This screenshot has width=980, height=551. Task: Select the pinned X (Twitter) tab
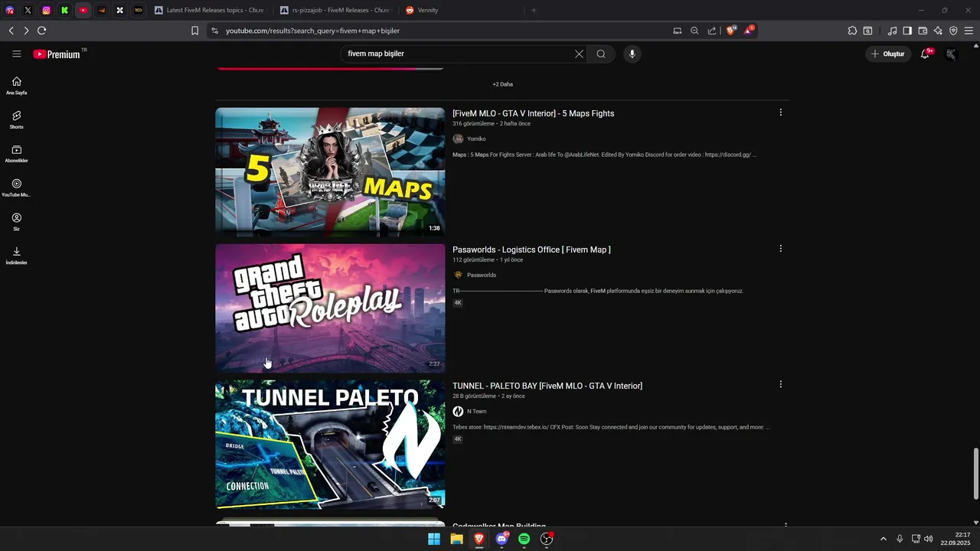tap(28, 10)
